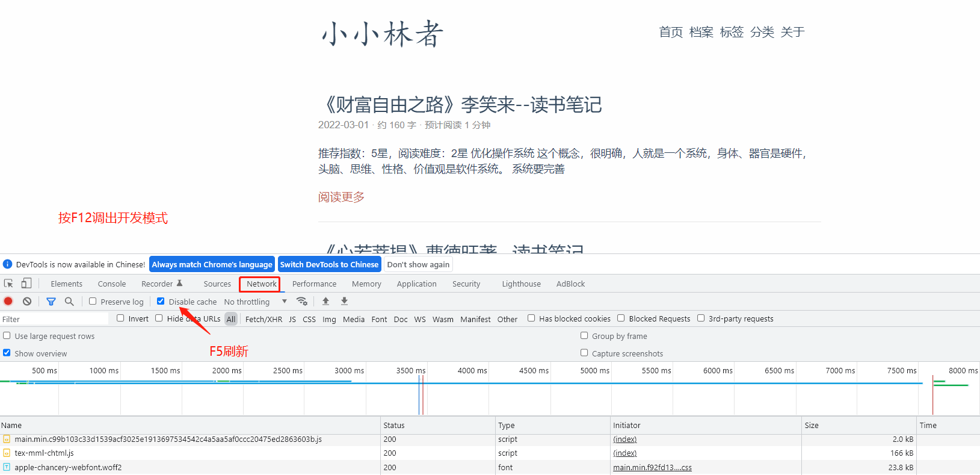Open article 《财富自由之路》李笑来--读书笔记

(x=460, y=105)
